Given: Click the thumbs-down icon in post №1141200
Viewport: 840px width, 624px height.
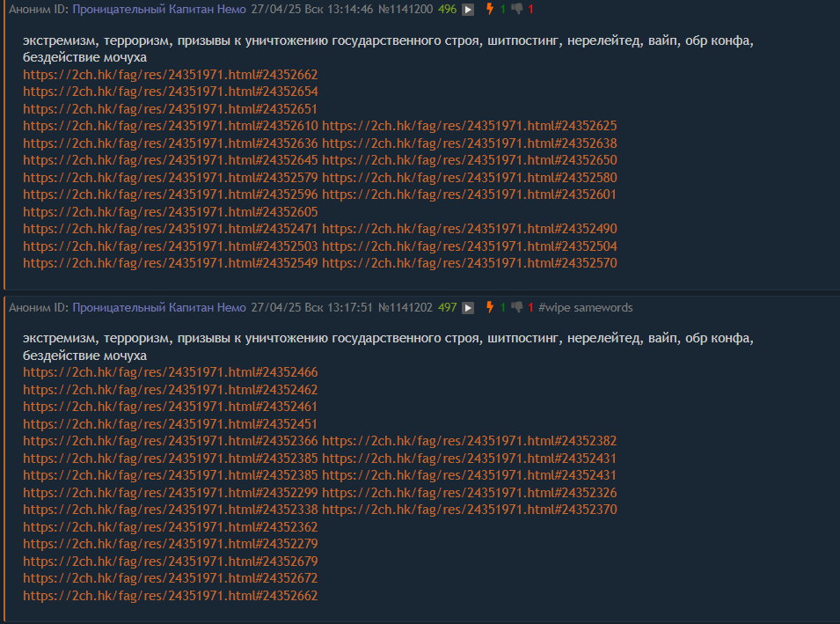Looking at the screenshot, I should [517, 9].
